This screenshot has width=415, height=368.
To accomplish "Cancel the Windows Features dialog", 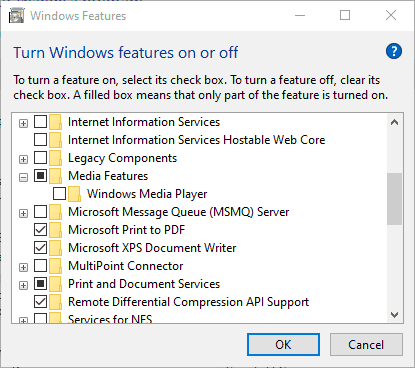I will (366, 345).
